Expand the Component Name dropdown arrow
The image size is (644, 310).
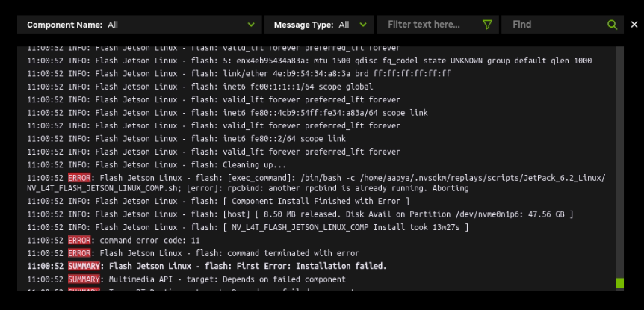pyautogui.click(x=250, y=25)
